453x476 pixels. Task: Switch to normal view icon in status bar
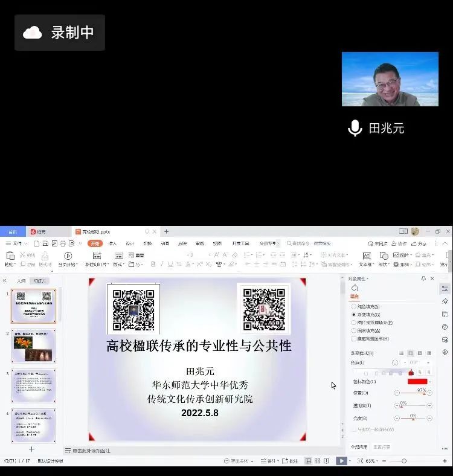pos(308,461)
